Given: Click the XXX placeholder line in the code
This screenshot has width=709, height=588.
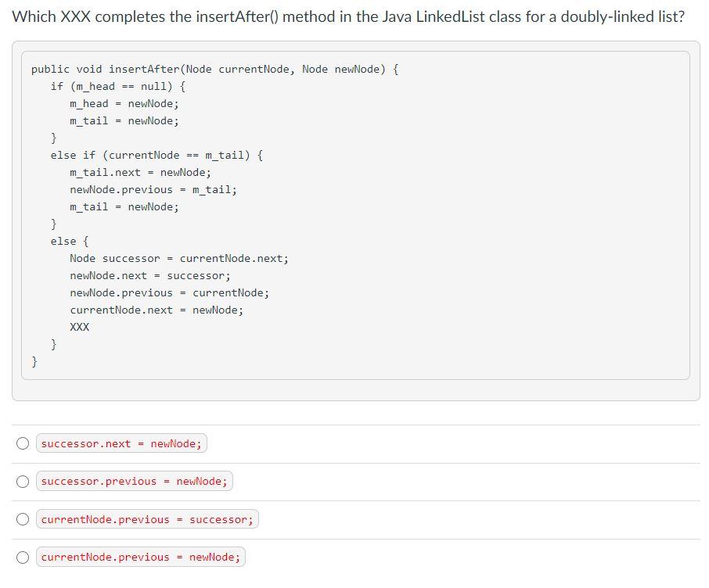Looking at the screenshot, I should tap(78, 327).
